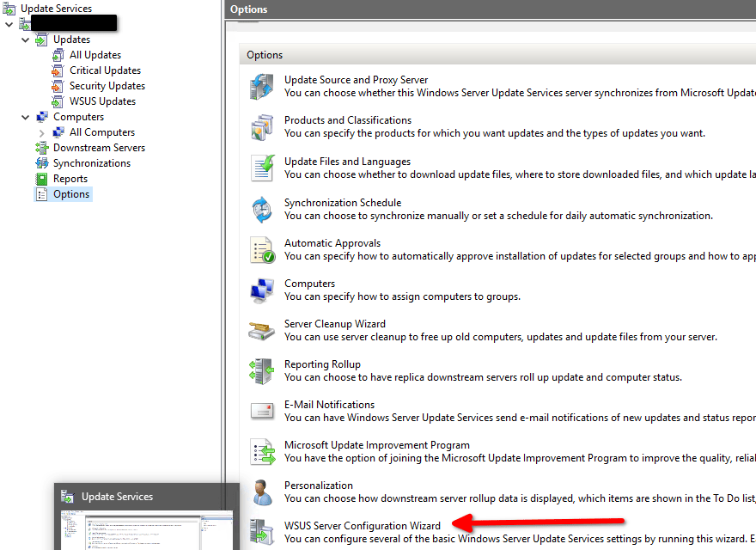This screenshot has width=756, height=550.
Task: Click the Update Services root node icon
Action: pyautogui.click(x=9, y=9)
